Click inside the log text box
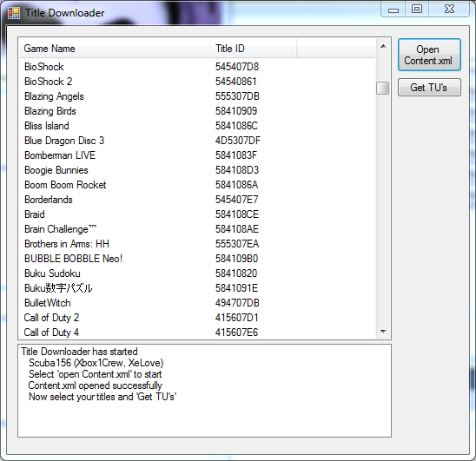The width and height of the screenshot is (476, 461). pos(204,391)
